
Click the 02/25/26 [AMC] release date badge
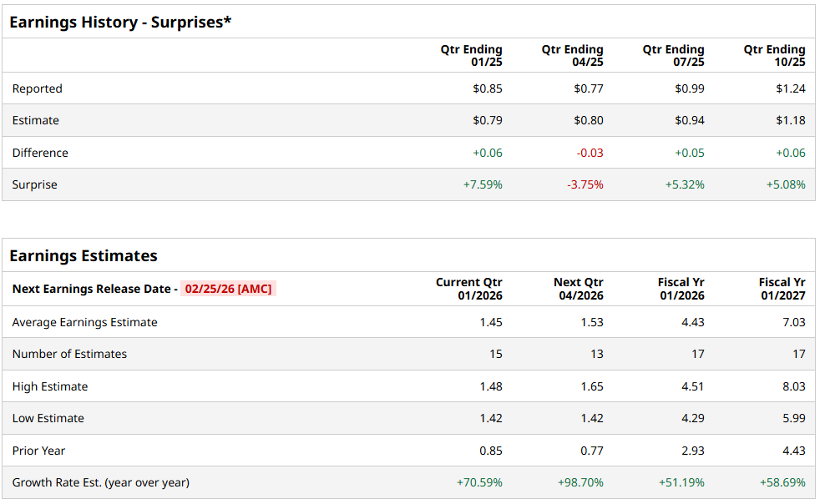(229, 289)
